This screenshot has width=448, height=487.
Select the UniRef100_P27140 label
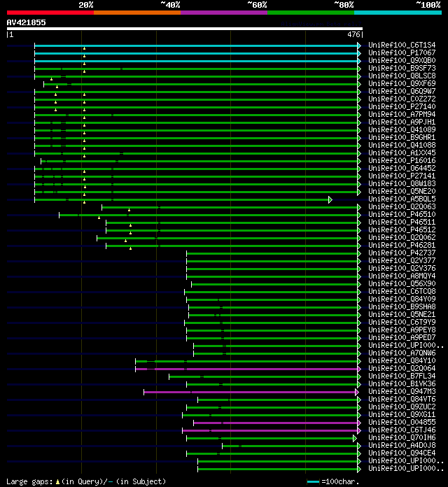point(402,107)
